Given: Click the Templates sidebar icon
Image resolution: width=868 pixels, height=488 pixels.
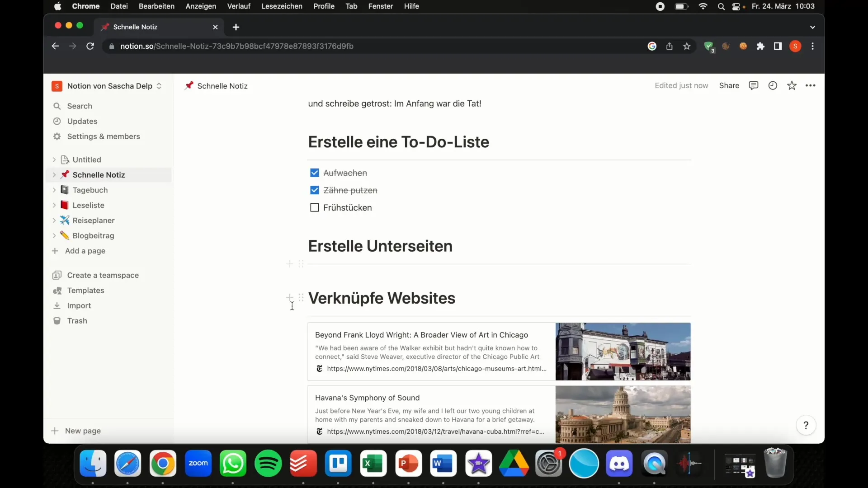Looking at the screenshot, I should (x=58, y=290).
